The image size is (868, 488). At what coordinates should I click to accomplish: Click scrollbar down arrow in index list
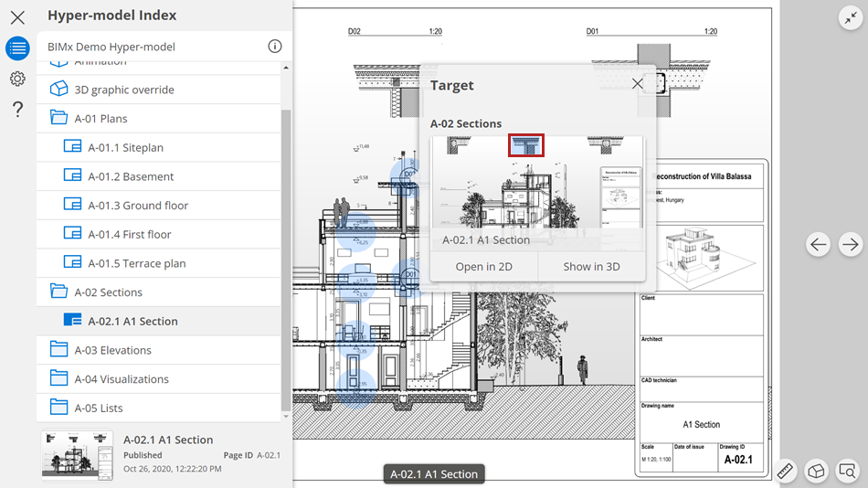tap(286, 417)
